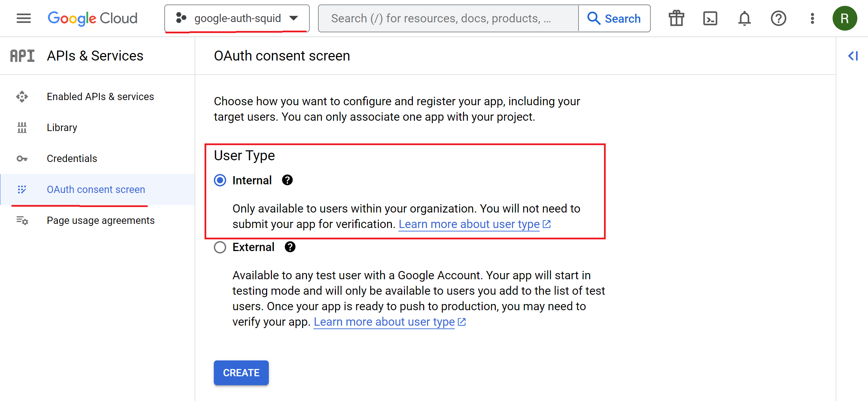Open the R account avatar
Image resolution: width=868 pixels, height=401 pixels.
[845, 18]
